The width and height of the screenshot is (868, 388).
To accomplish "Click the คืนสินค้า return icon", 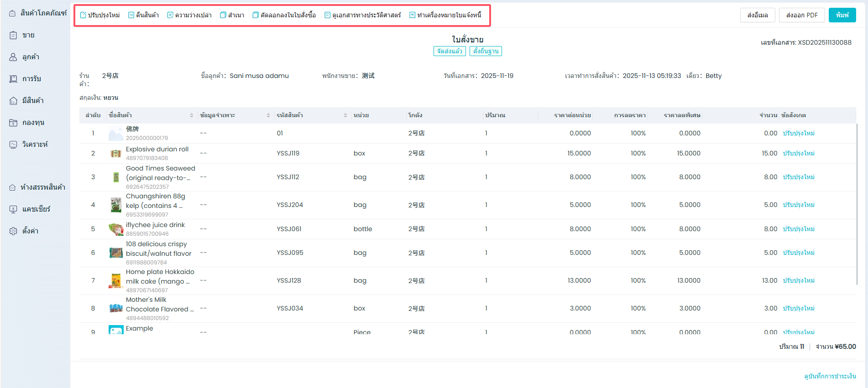I will coord(131,15).
